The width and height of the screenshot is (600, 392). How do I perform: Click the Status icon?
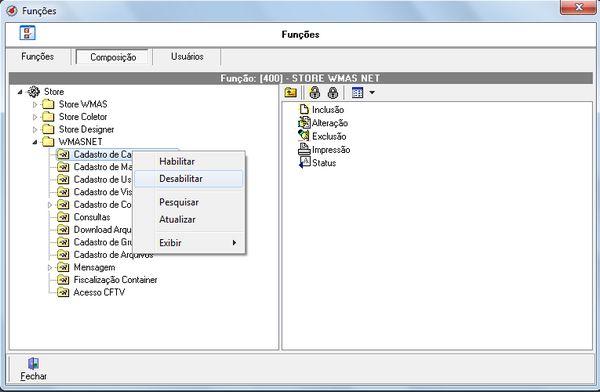[305, 162]
